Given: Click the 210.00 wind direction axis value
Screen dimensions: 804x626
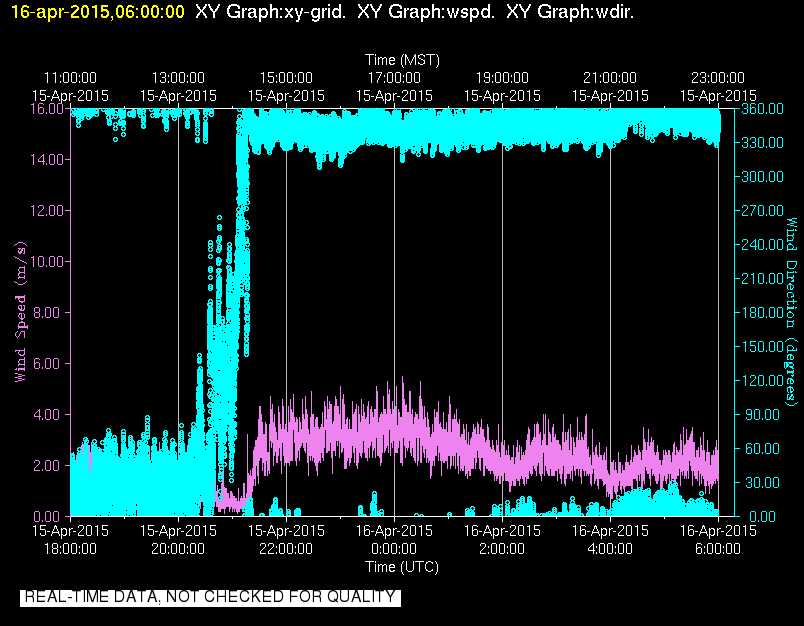Looking at the screenshot, I should tap(762, 279).
